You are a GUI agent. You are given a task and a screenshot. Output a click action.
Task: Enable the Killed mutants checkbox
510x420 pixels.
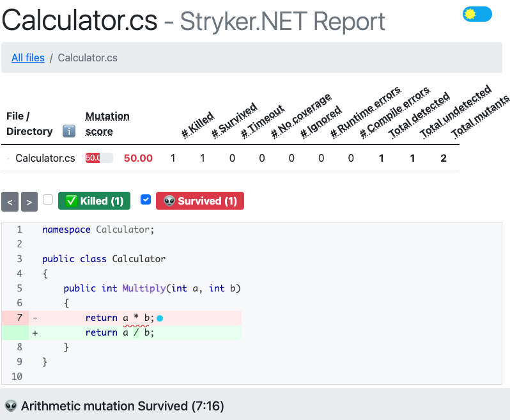(x=48, y=199)
